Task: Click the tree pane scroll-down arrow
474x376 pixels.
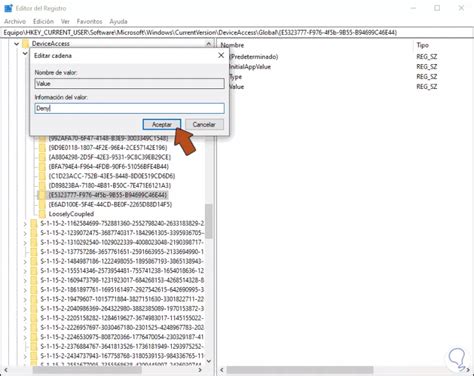Action: pos(209,361)
